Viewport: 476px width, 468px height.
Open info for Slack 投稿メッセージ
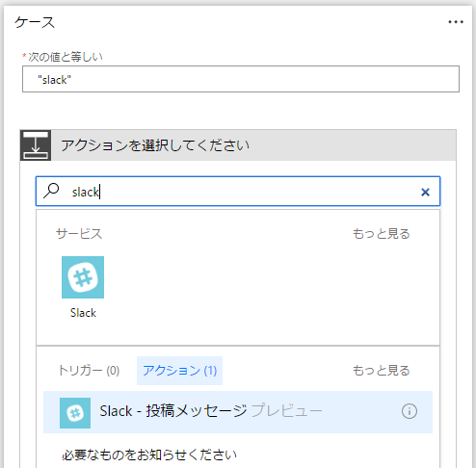tap(410, 411)
